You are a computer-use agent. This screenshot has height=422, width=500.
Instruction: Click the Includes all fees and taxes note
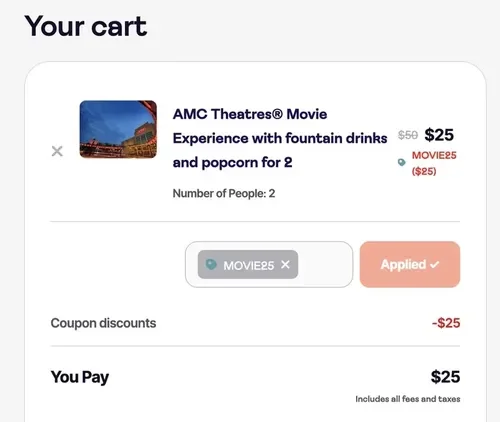[408, 399]
